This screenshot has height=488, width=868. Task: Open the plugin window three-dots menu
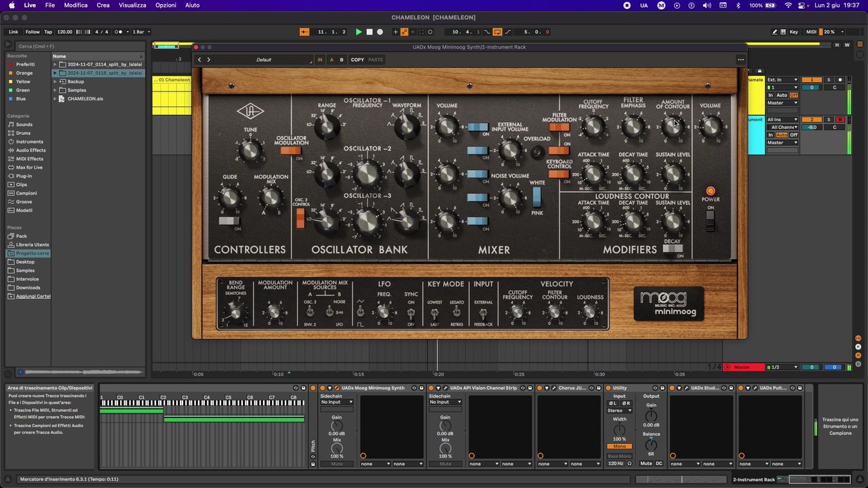(x=741, y=60)
